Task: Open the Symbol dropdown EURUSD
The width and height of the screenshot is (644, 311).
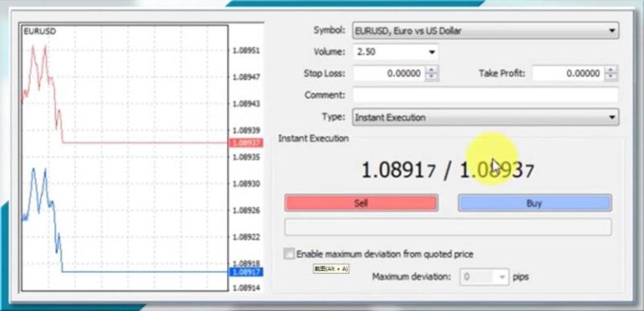Action: [485, 30]
